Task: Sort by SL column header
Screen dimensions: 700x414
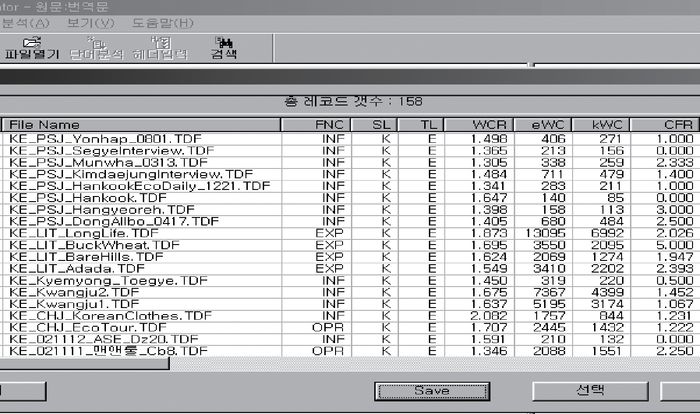Action: point(374,125)
